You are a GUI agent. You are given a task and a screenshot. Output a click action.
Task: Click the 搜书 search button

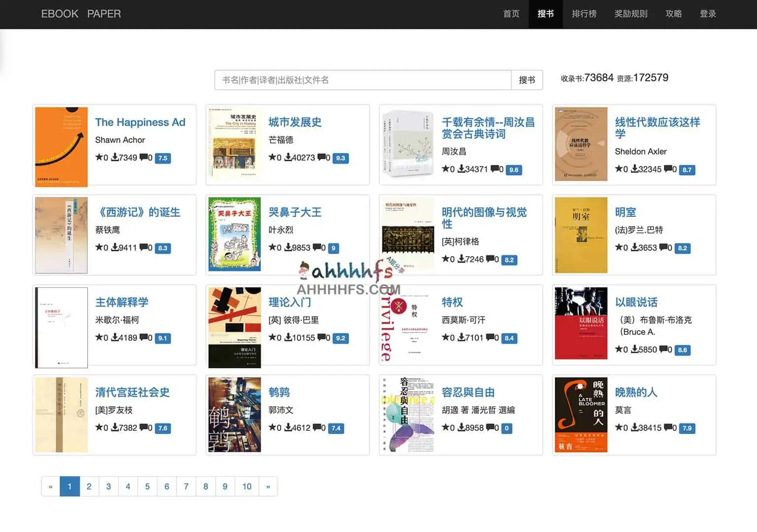(x=527, y=80)
